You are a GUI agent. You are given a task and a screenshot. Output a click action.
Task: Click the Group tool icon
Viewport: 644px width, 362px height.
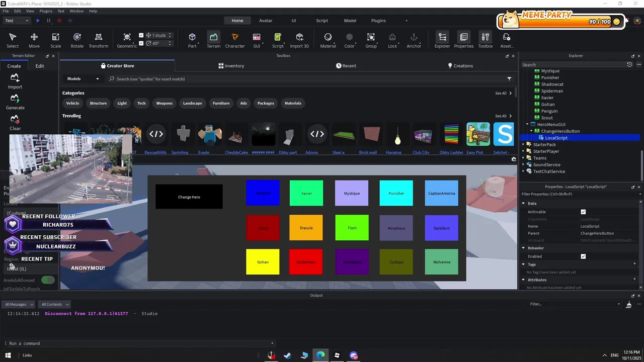point(371,40)
